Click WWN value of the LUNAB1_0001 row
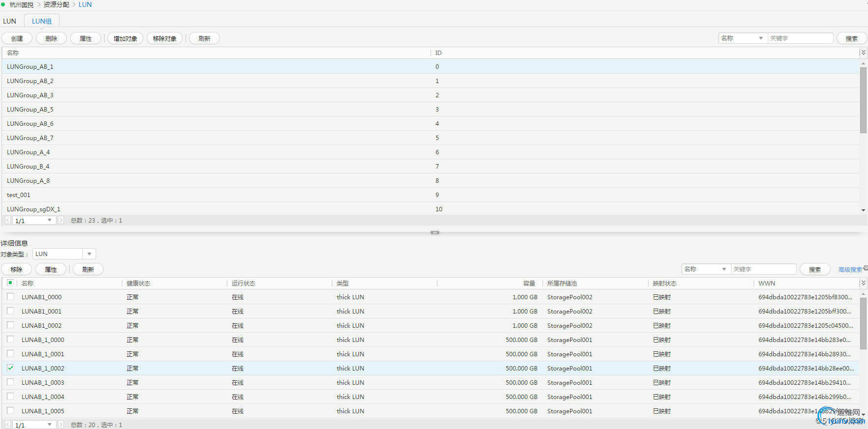This screenshot has height=429, width=868. pyautogui.click(x=805, y=311)
